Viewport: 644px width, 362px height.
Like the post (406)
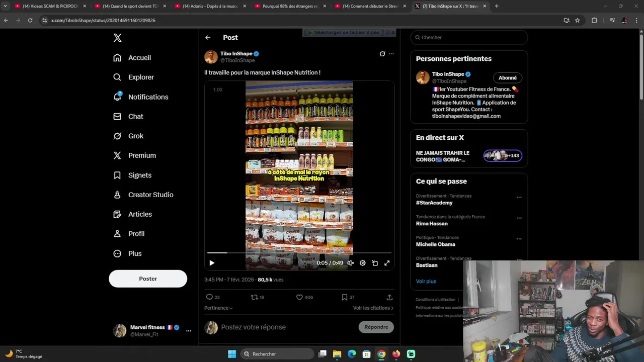(304, 297)
